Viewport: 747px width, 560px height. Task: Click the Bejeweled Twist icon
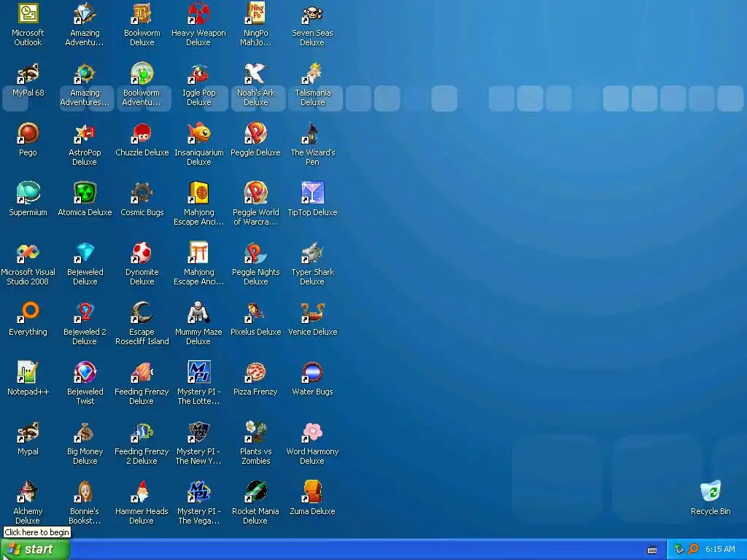(x=85, y=372)
